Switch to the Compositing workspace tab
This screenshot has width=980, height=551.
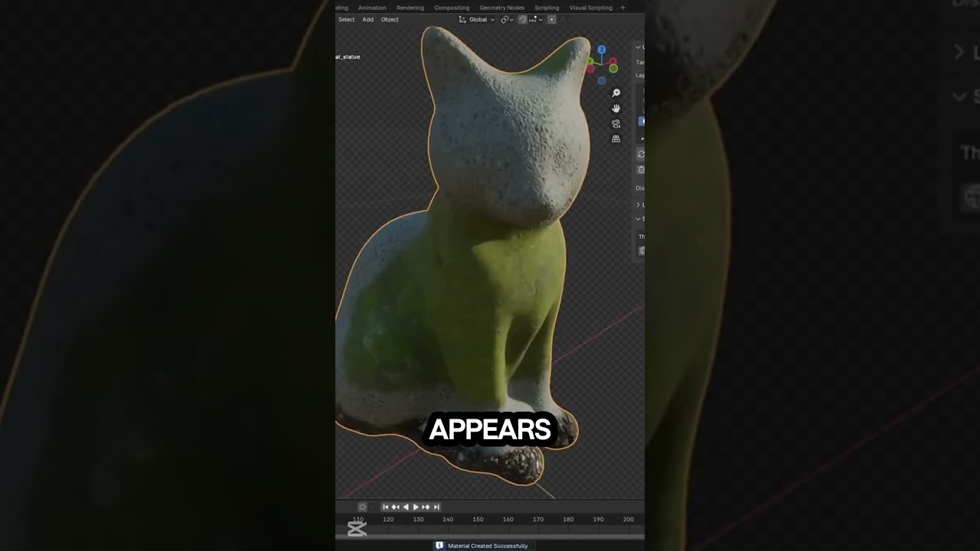coord(452,8)
